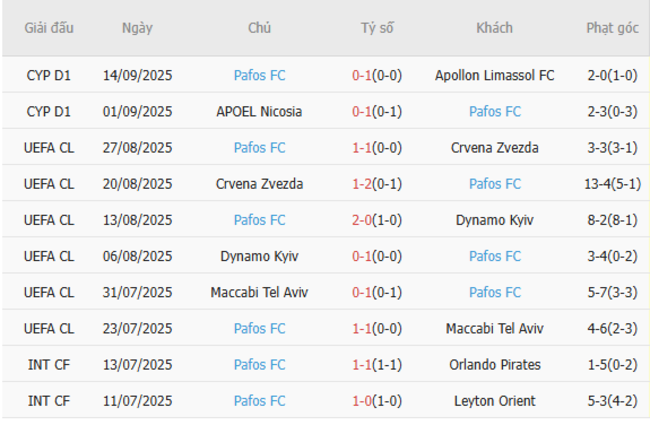
Task: Open the Orlando Pirates team link
Action: [495, 365]
